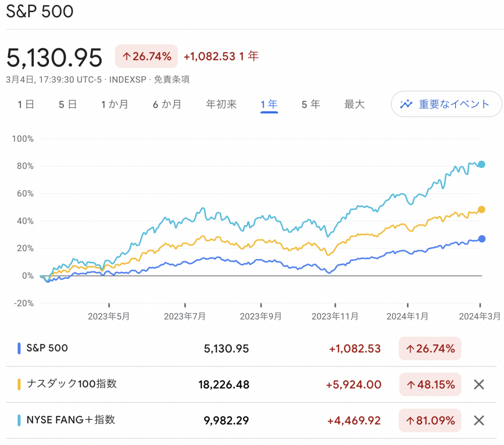Click the 2023年11月 axis label

pyautogui.click(x=335, y=316)
